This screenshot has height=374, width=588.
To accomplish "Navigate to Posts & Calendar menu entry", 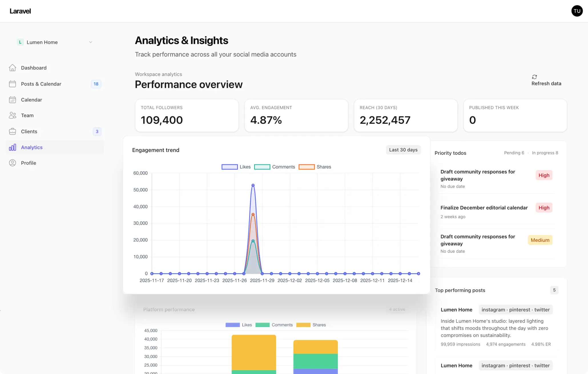I will coord(41,84).
